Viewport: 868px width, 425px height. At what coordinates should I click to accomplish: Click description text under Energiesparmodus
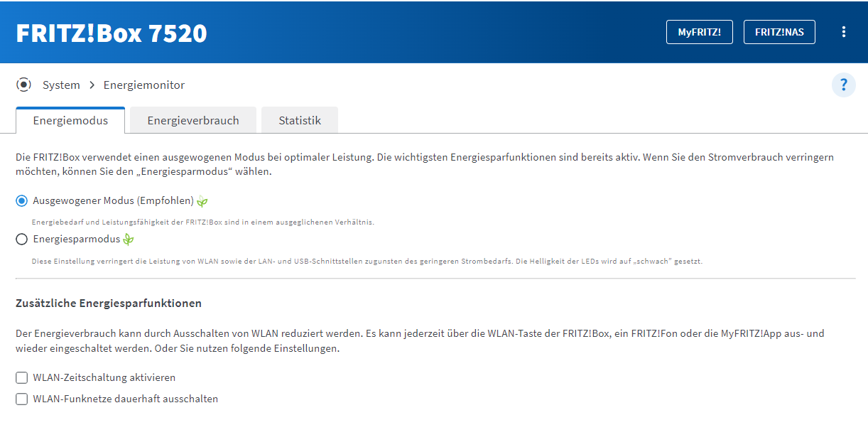click(x=367, y=261)
